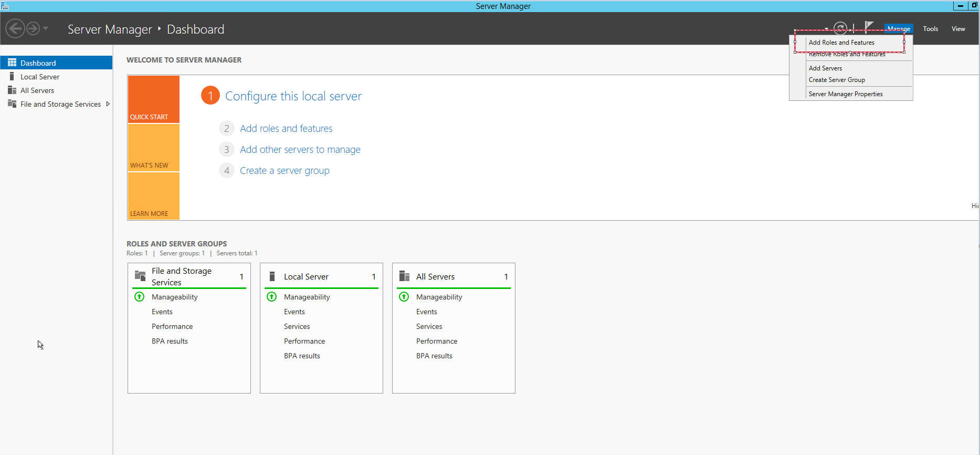Select the WHAT'S NEW orange tile
980x455 pixels.
[x=153, y=148]
